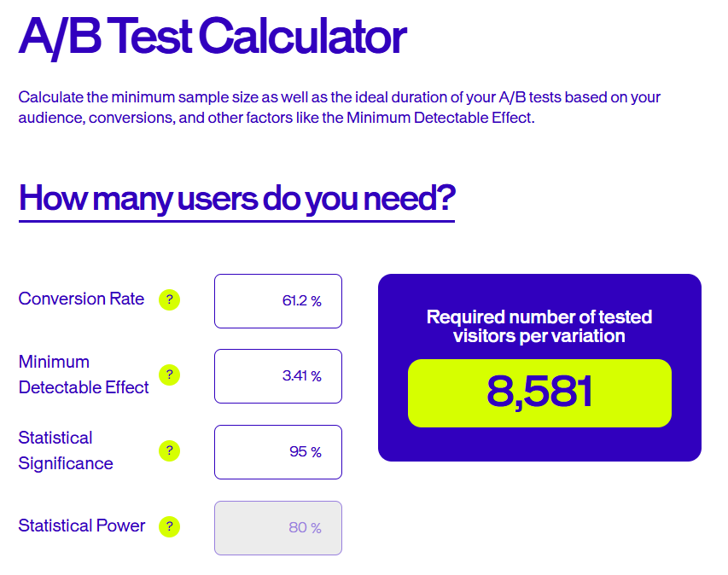Click the 'Required number of tested visitors' caption
The width and height of the screenshot is (728, 575).
(x=539, y=326)
